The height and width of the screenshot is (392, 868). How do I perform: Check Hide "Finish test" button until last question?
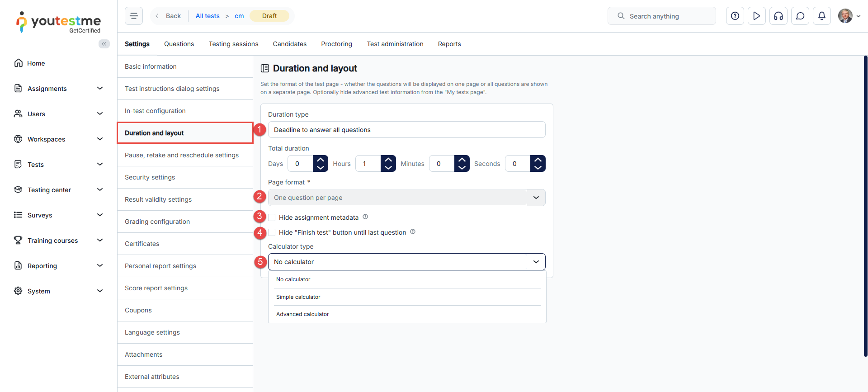pos(272,232)
